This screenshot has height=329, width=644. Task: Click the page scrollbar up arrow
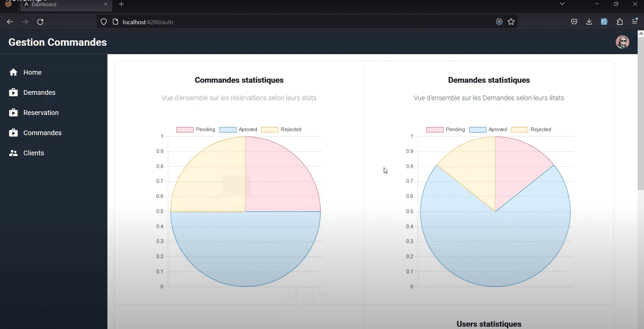click(x=641, y=34)
